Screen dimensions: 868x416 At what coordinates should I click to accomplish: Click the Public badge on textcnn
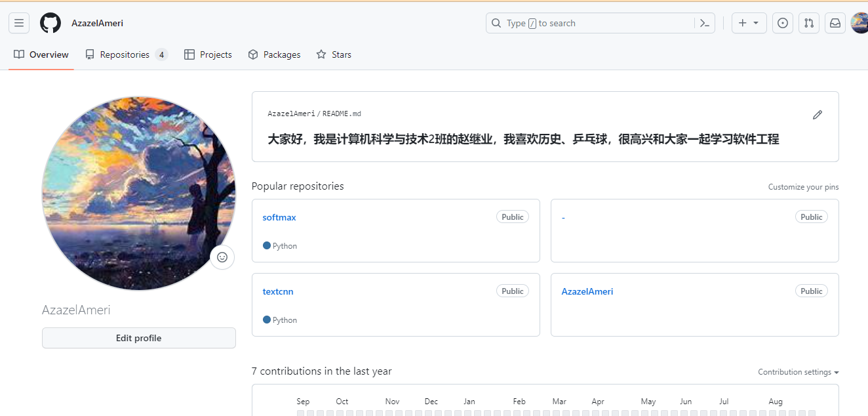point(513,291)
